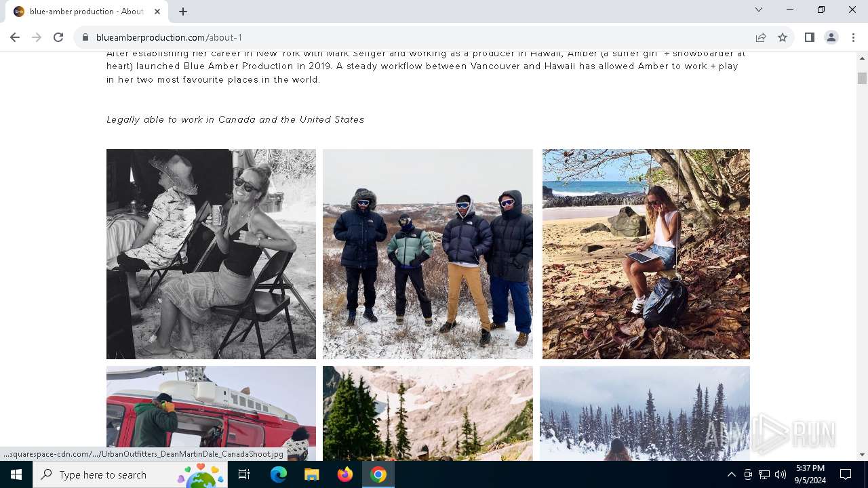Open the side panel button

point(809,37)
